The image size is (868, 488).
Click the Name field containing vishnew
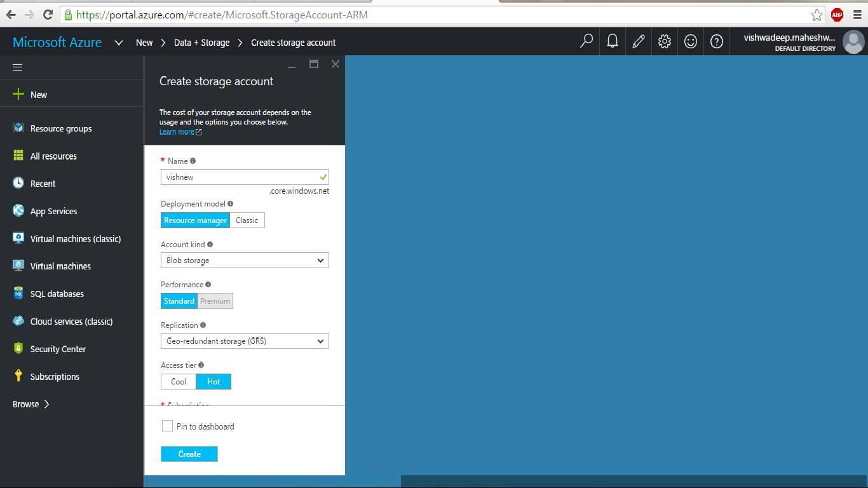tap(245, 177)
